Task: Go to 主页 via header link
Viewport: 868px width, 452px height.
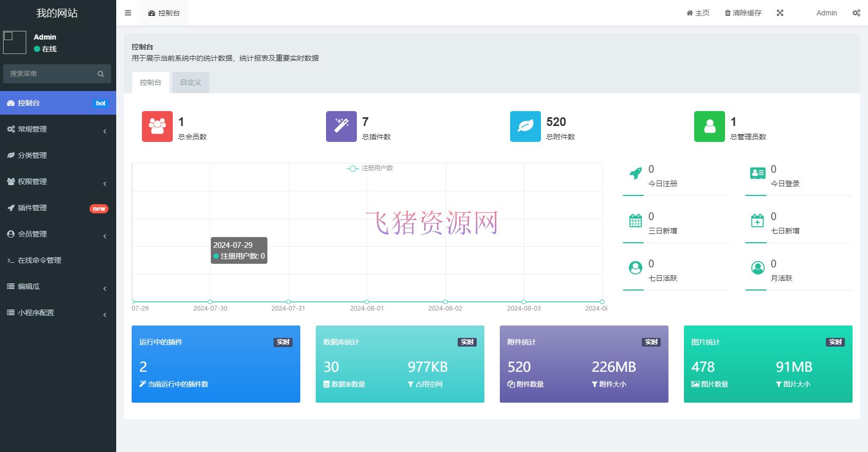Action: [x=698, y=13]
